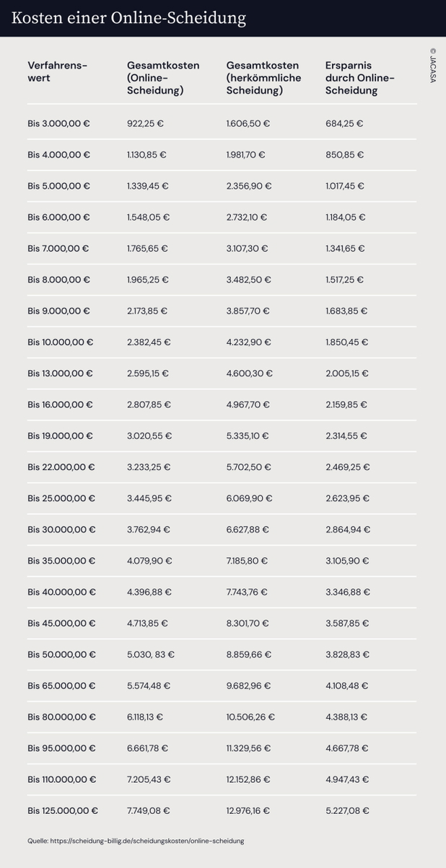The image size is (446, 868).
Task: Click the 5.227,08 € savings cell
Action: click(x=347, y=810)
